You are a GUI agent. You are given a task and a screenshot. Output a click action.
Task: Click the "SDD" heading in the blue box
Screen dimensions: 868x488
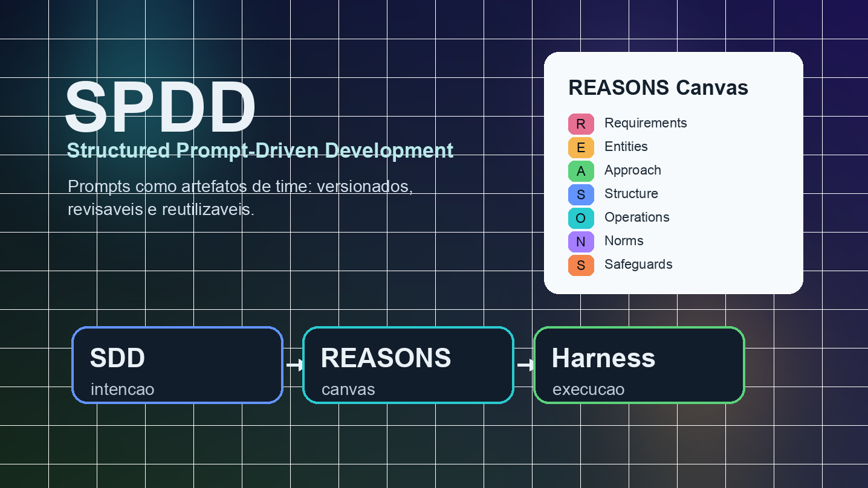tap(117, 358)
